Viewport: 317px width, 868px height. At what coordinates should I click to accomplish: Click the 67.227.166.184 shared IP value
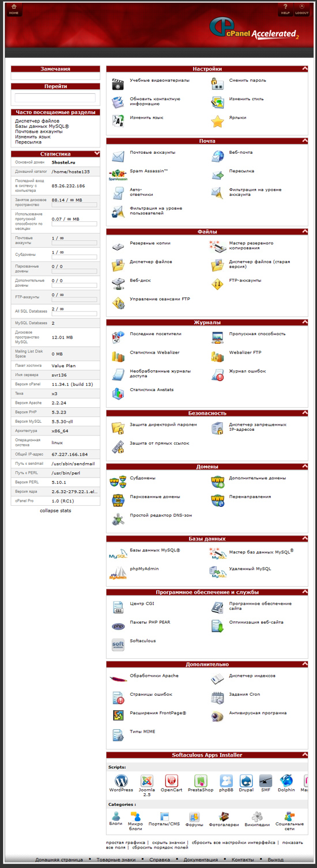[70, 454]
